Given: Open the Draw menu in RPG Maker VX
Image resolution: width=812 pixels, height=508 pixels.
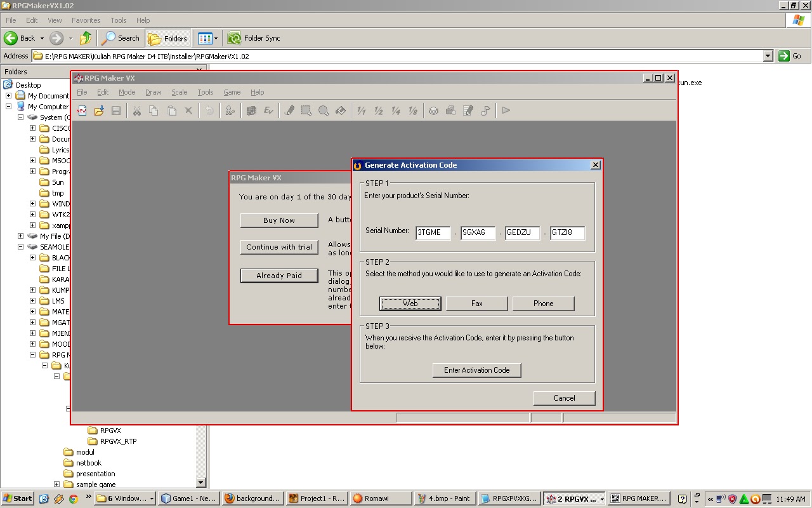Looking at the screenshot, I should tap(154, 92).
